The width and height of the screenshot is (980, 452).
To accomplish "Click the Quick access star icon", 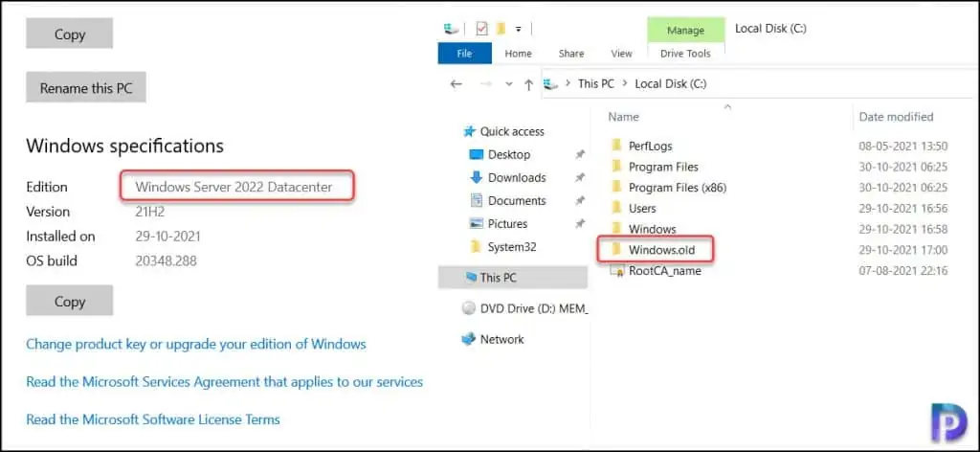I will (x=469, y=131).
